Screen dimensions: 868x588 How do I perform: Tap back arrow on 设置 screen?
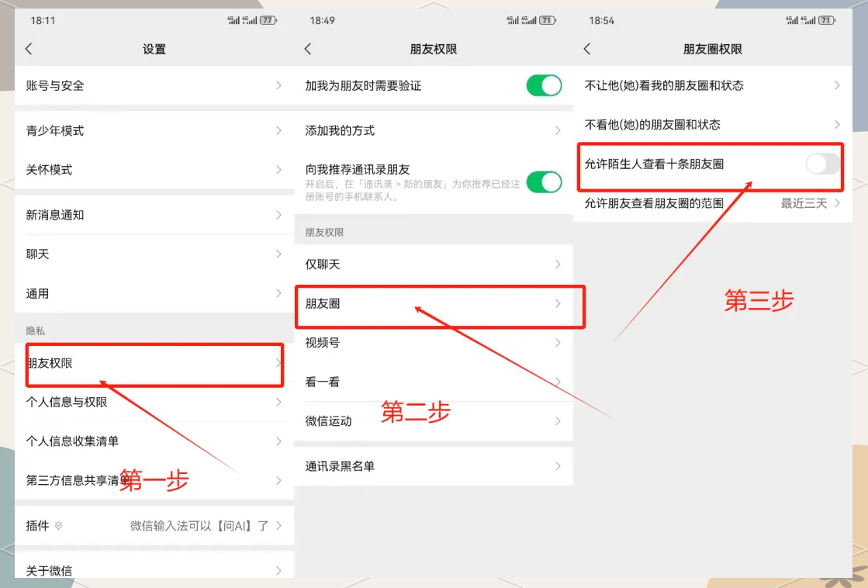pos(29,49)
